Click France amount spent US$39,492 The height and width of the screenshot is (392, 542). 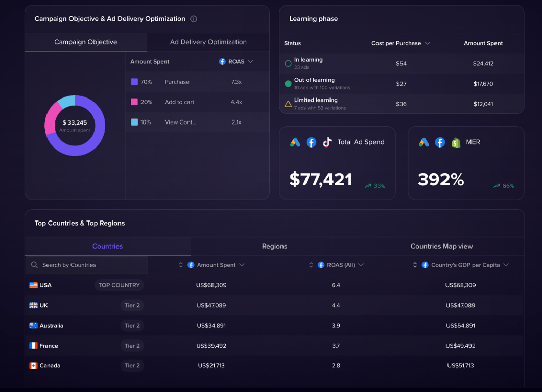211,346
